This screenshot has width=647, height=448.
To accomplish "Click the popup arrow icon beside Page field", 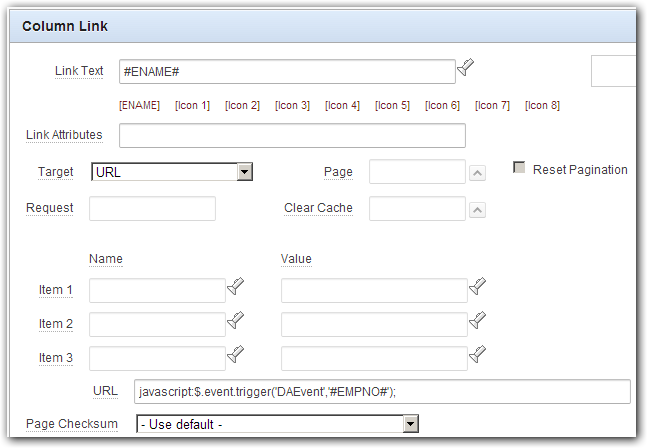I will pyautogui.click(x=477, y=173).
